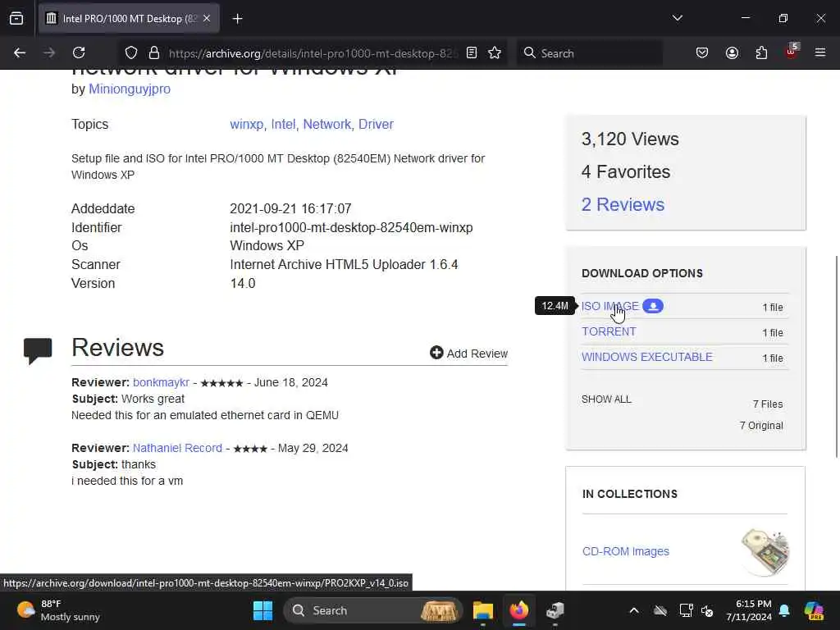Click the Reviews speech bubble icon
Screen dimensions: 840x630
point(38,351)
